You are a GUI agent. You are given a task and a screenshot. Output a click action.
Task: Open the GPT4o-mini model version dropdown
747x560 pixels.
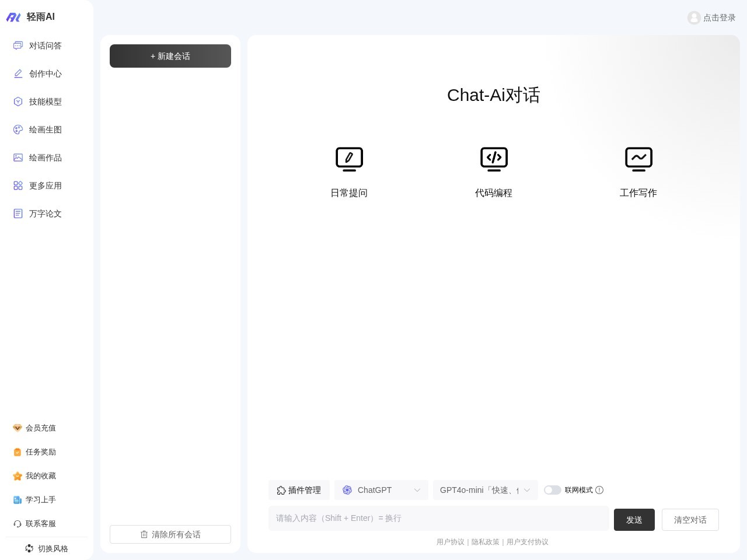point(485,490)
